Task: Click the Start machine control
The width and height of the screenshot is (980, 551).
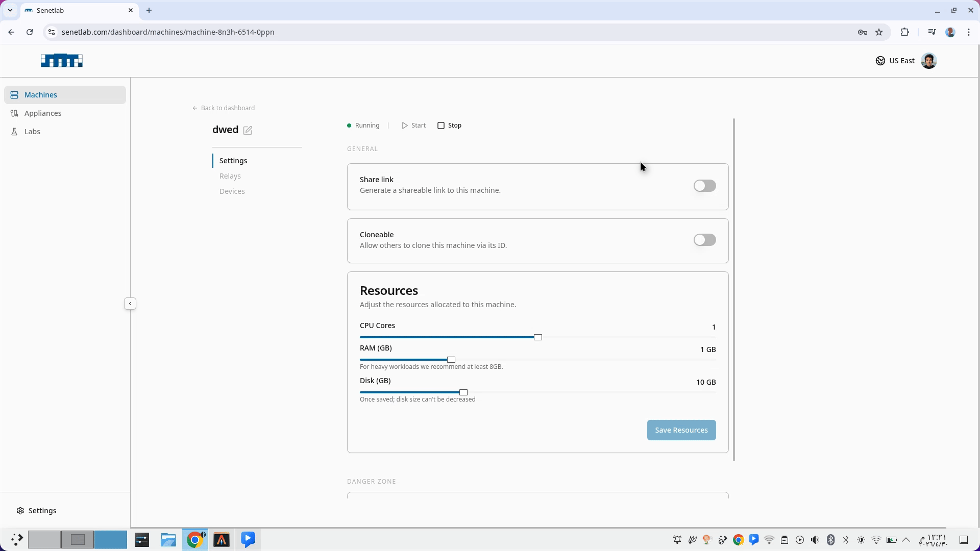Action: tap(413, 126)
